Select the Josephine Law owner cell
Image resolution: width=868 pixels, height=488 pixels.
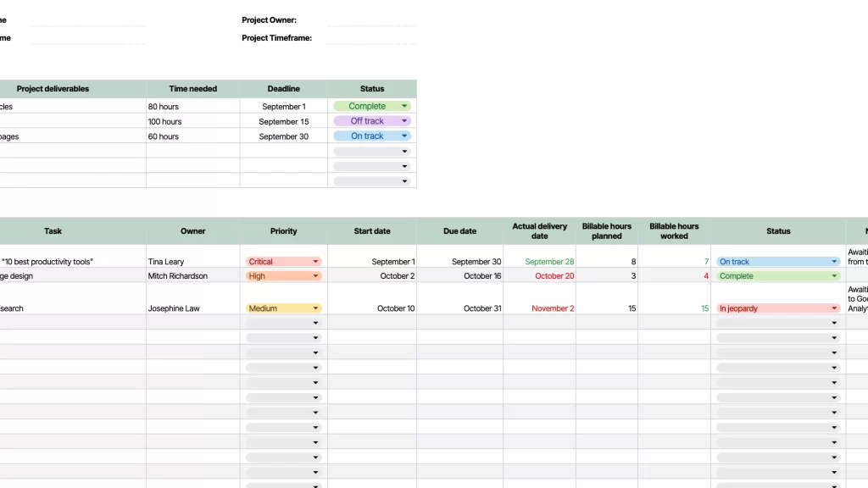pos(192,308)
